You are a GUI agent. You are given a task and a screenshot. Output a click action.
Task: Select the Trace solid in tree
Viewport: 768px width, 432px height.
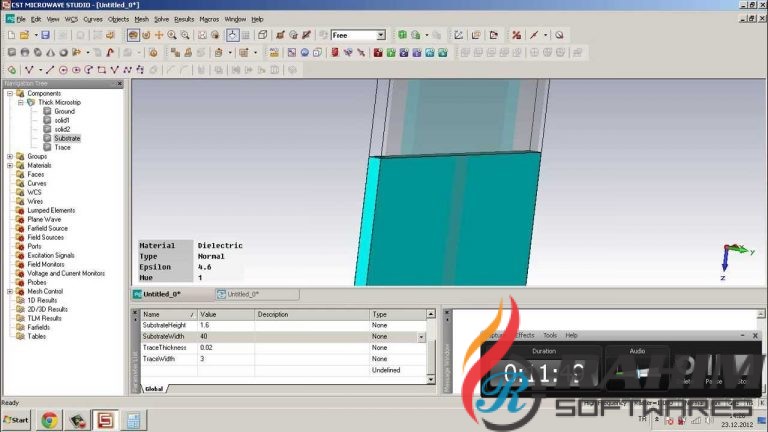[x=62, y=147]
